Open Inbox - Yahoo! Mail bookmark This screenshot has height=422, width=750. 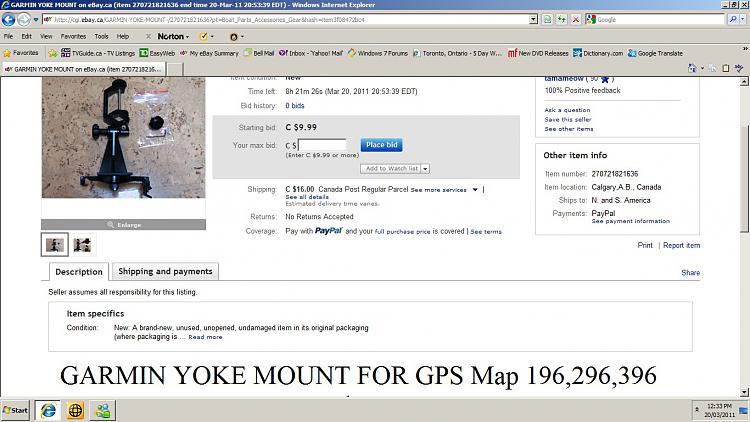tap(311, 53)
